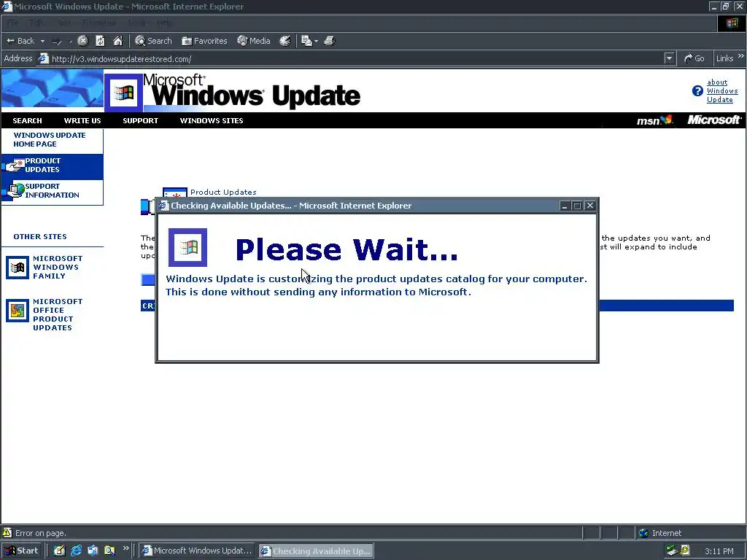Click the Product Updates heading text
Screen dimensions: 747x560
click(223, 192)
